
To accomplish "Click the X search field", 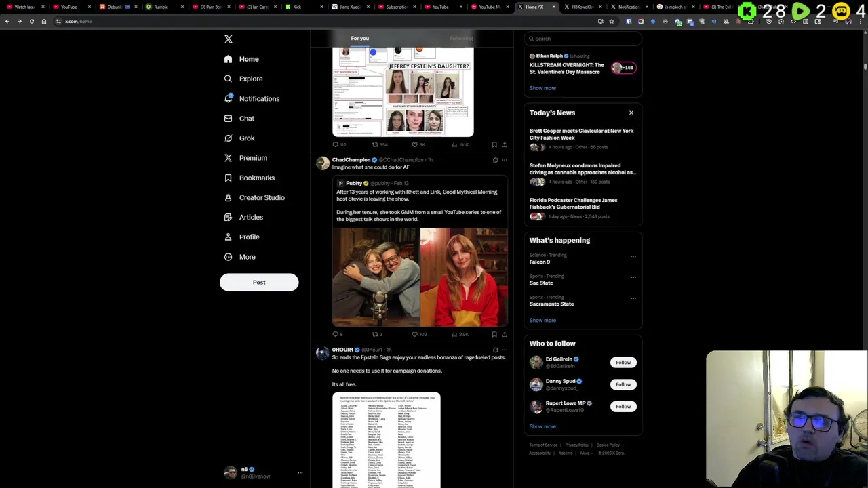I will [x=583, y=39].
